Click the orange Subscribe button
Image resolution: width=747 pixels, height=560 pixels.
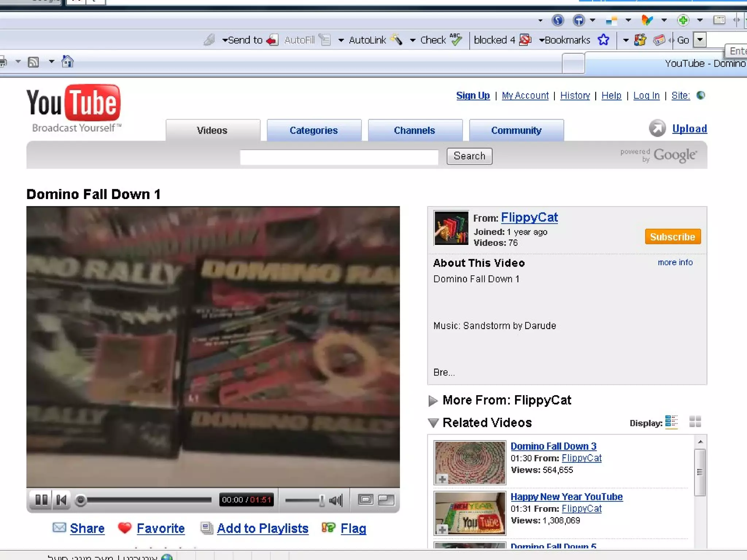click(673, 237)
